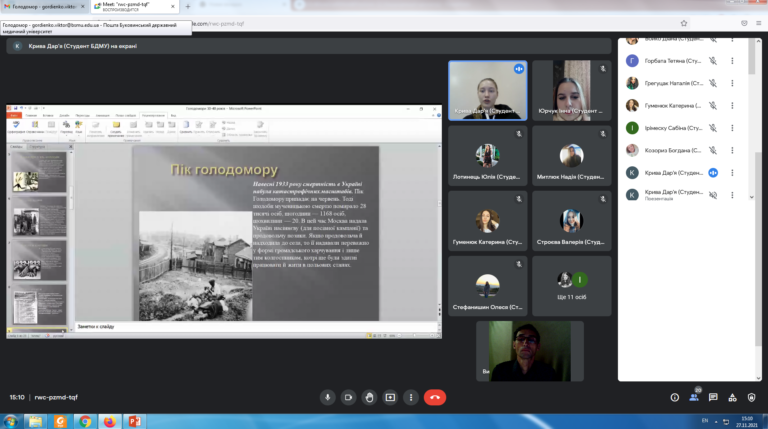
Task: Close the Meet browser tab
Action: (x=173, y=6)
